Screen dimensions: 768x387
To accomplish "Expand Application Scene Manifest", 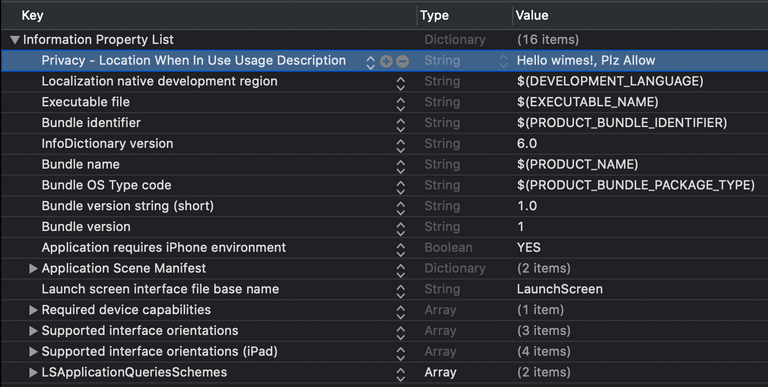I will (33, 268).
